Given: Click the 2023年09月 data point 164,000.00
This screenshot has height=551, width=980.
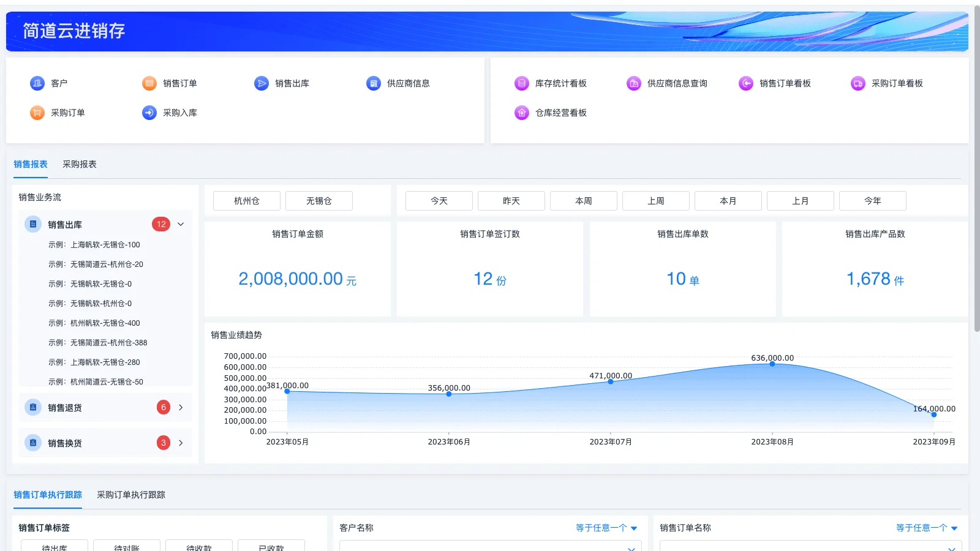Looking at the screenshot, I should [934, 414].
